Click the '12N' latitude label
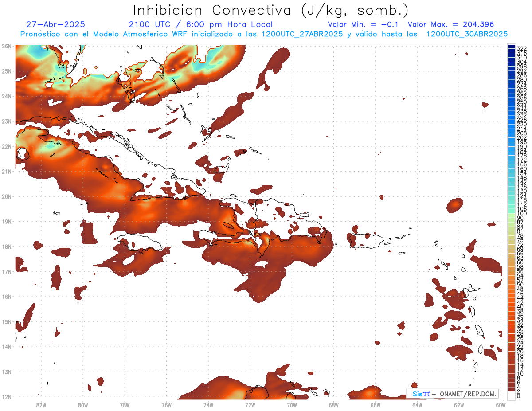This screenshot has width=532, height=411. pyautogui.click(x=6, y=397)
